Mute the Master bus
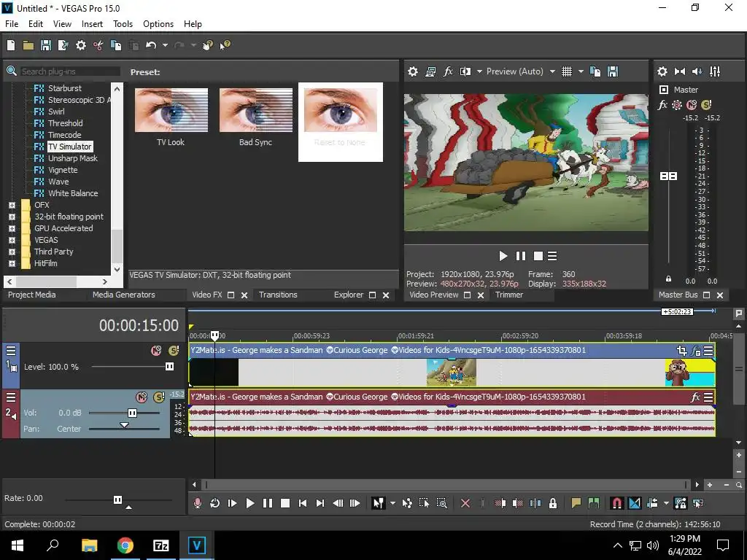The image size is (747, 560). [x=692, y=105]
